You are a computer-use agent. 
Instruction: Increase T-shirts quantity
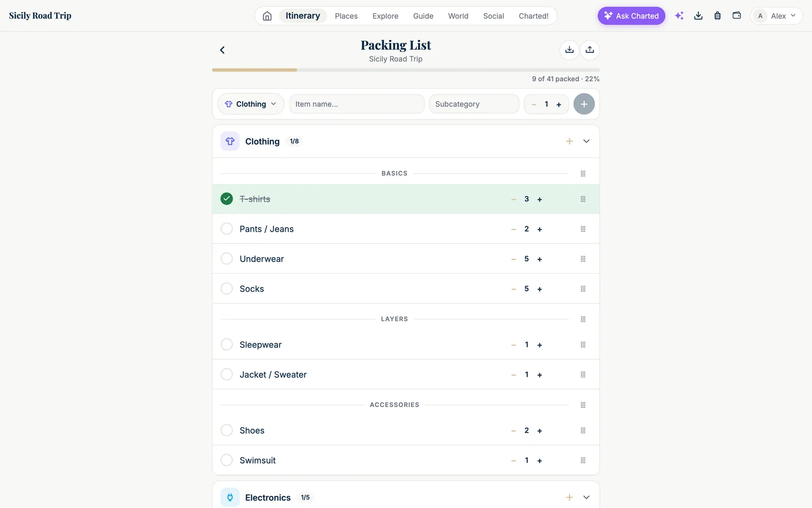(x=539, y=199)
